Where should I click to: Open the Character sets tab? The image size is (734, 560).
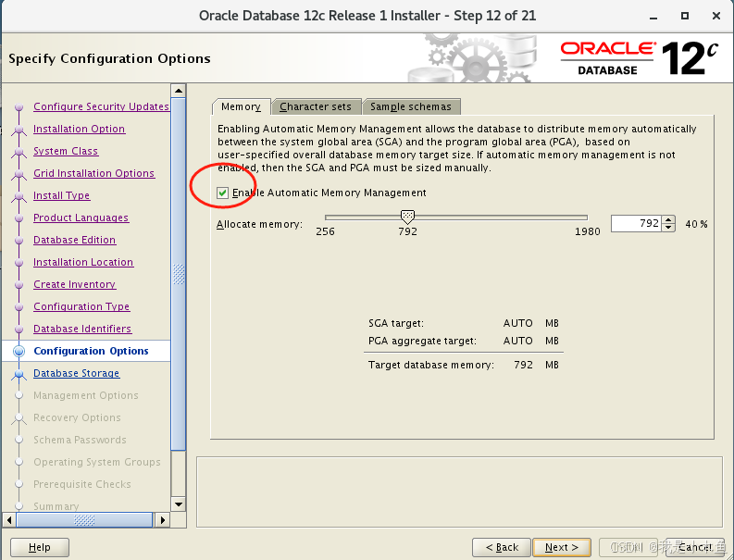point(316,106)
